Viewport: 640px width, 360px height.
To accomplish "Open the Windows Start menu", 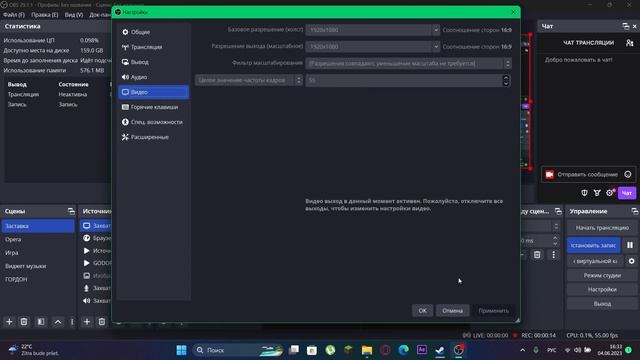I will point(181,350).
